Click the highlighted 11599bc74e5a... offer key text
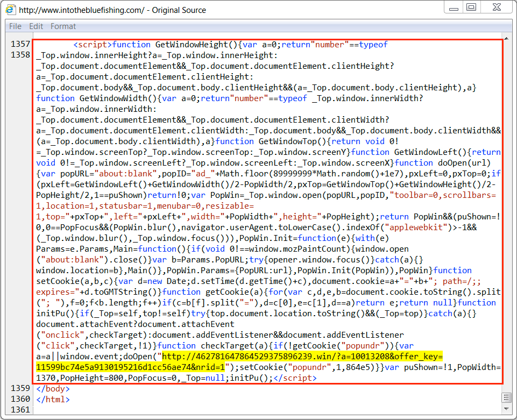This screenshot has height=420, width=517. 130,367
